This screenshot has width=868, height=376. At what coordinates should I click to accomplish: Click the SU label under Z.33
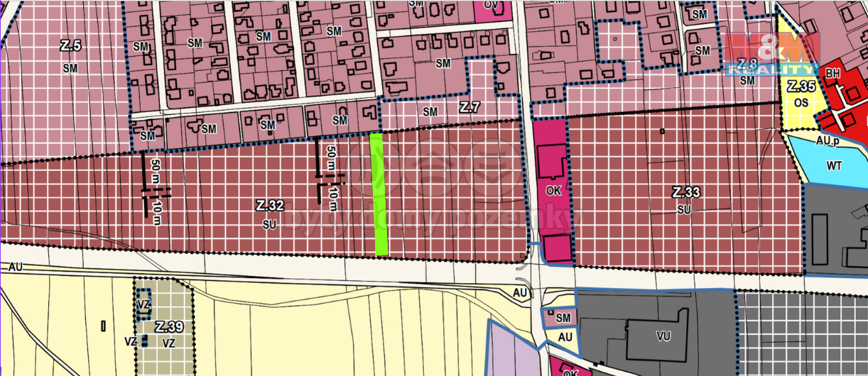tap(684, 209)
